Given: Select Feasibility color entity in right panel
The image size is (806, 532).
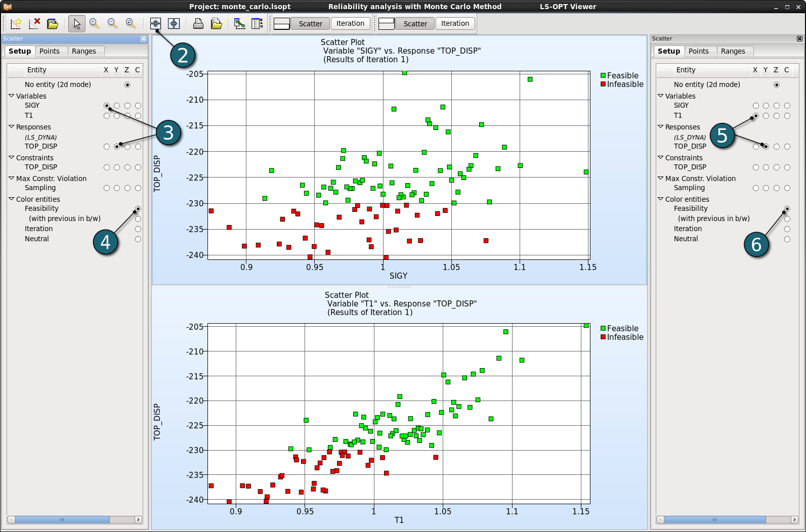Looking at the screenshot, I should tap(787, 209).
